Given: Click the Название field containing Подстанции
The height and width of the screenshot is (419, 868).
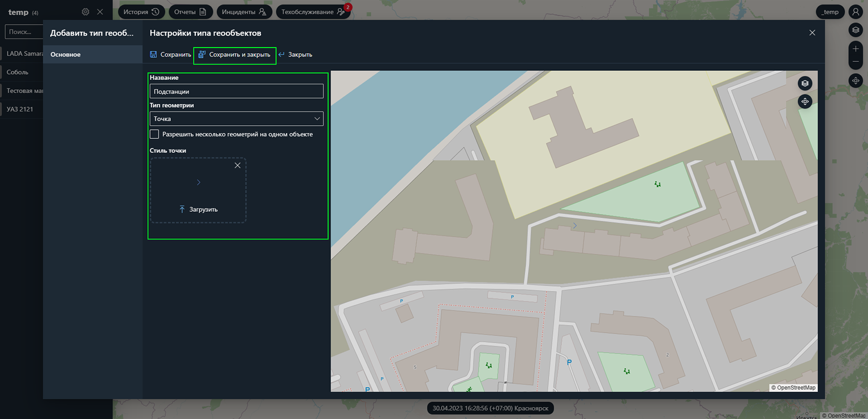Looking at the screenshot, I should (236, 91).
